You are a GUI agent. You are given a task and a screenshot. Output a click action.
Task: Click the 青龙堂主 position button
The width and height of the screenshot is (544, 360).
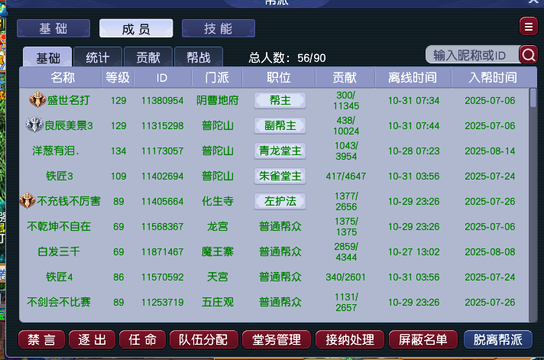click(x=280, y=151)
